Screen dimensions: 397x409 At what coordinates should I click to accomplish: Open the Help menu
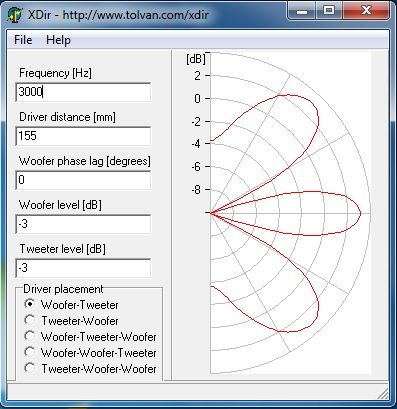coord(58,40)
